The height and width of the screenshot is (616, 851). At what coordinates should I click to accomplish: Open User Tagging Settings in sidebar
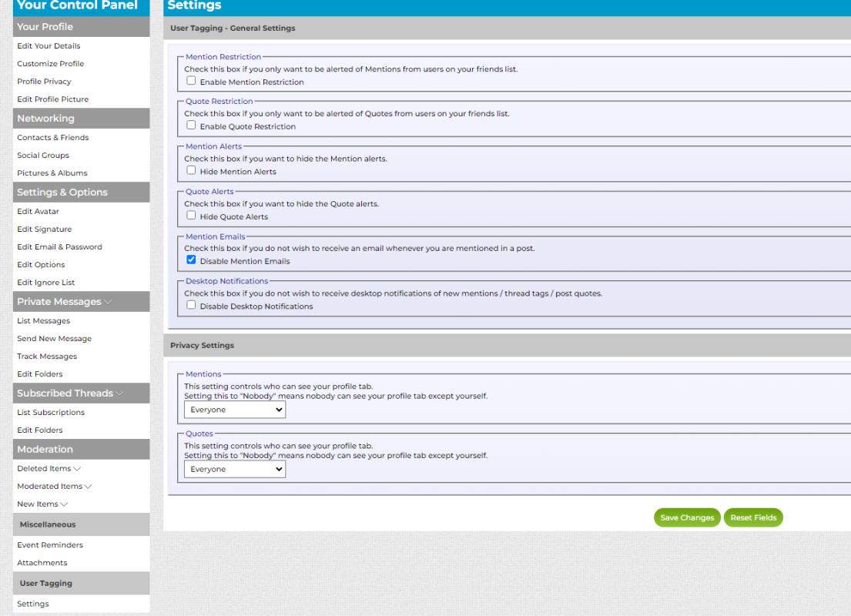(33, 604)
